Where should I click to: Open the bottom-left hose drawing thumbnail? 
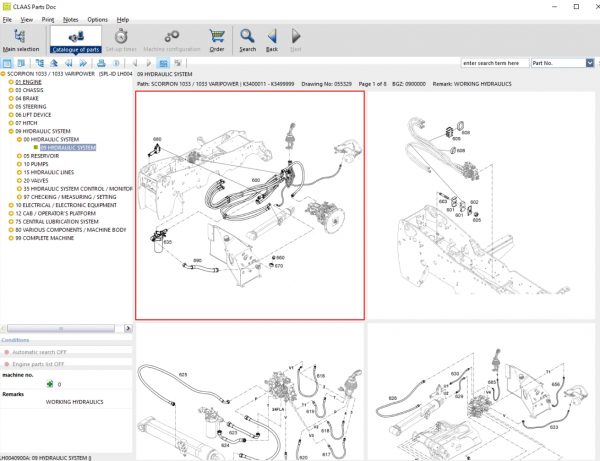coord(250,391)
